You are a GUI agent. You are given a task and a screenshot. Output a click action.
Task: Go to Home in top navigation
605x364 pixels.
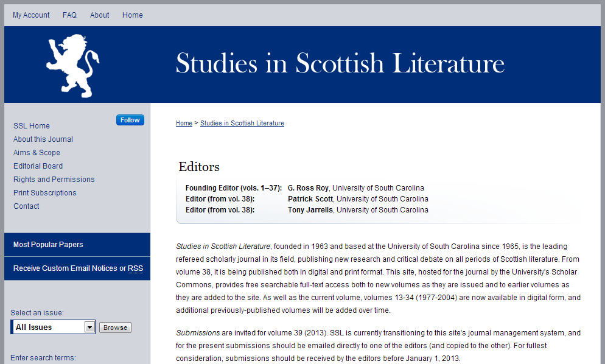(x=132, y=15)
